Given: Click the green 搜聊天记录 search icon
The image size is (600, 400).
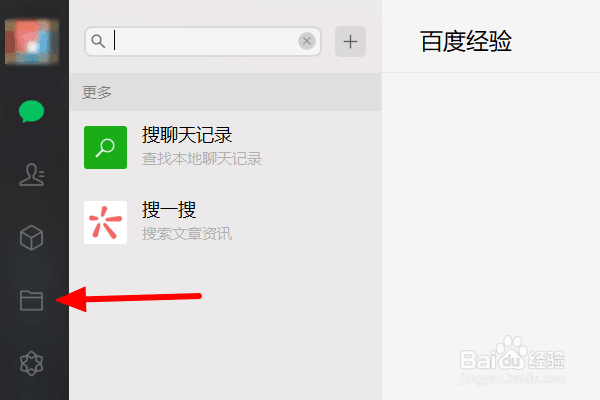Looking at the screenshot, I should [106, 147].
